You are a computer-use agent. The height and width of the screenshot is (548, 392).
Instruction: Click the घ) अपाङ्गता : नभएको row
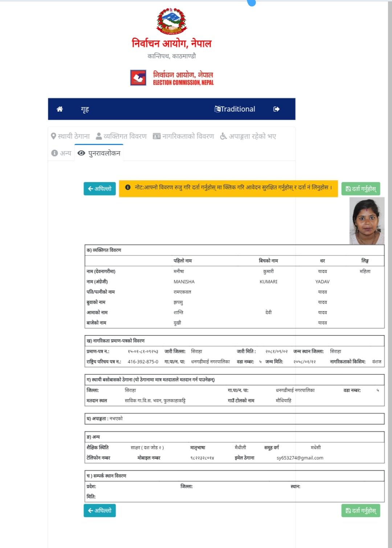234,419
